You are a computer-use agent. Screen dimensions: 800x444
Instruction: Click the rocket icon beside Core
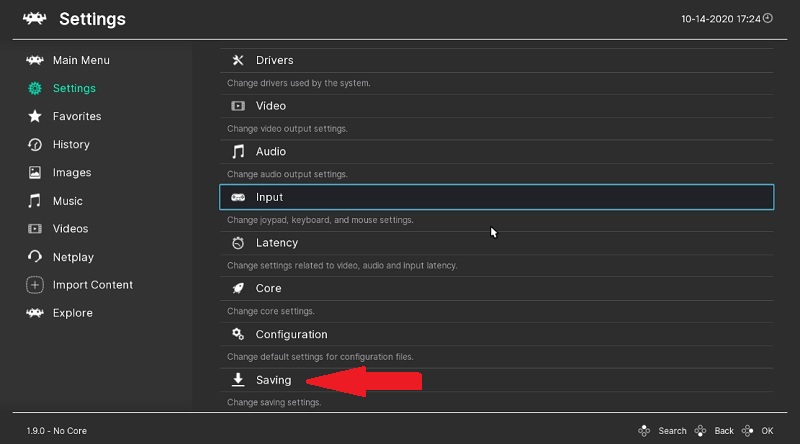click(238, 289)
